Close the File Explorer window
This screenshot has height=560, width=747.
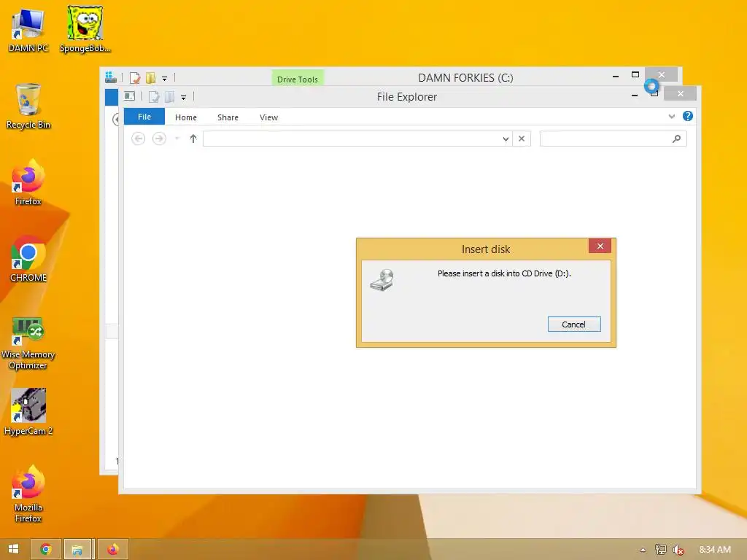point(681,93)
